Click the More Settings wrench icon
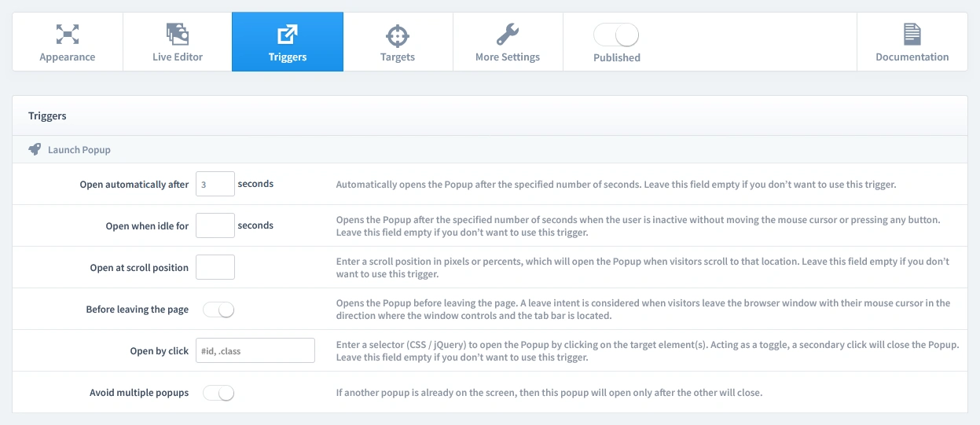The height and width of the screenshot is (425, 980). [508, 34]
